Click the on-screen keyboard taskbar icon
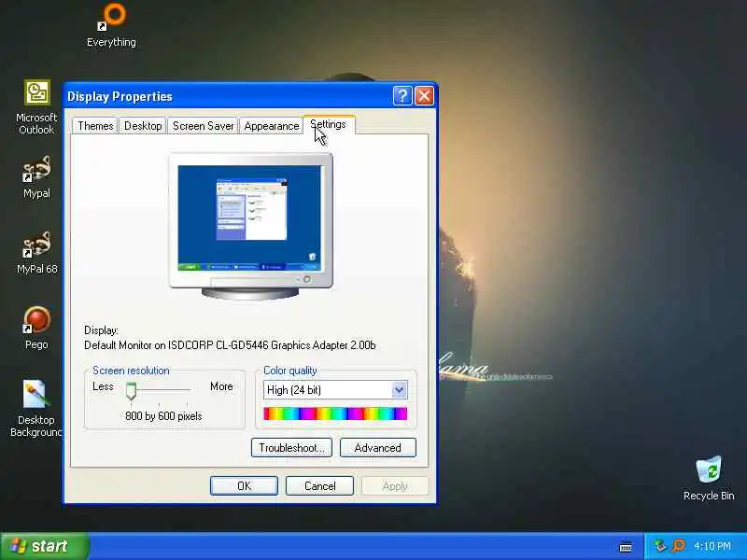The height and width of the screenshot is (560, 747). (x=626, y=547)
